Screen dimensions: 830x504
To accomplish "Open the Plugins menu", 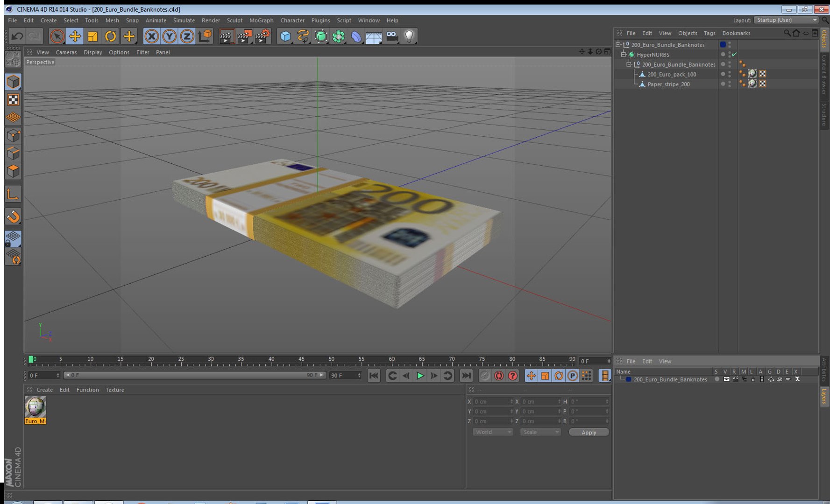I will (320, 21).
